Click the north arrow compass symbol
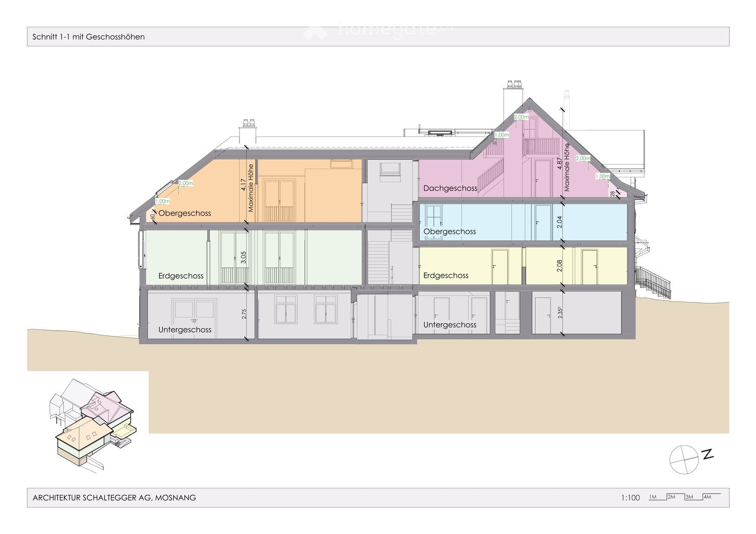Viewport: 756px width, 534px height. 684,459
